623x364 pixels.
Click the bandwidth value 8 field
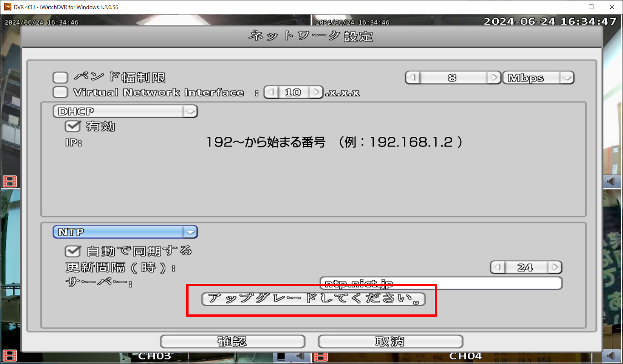[x=454, y=78]
